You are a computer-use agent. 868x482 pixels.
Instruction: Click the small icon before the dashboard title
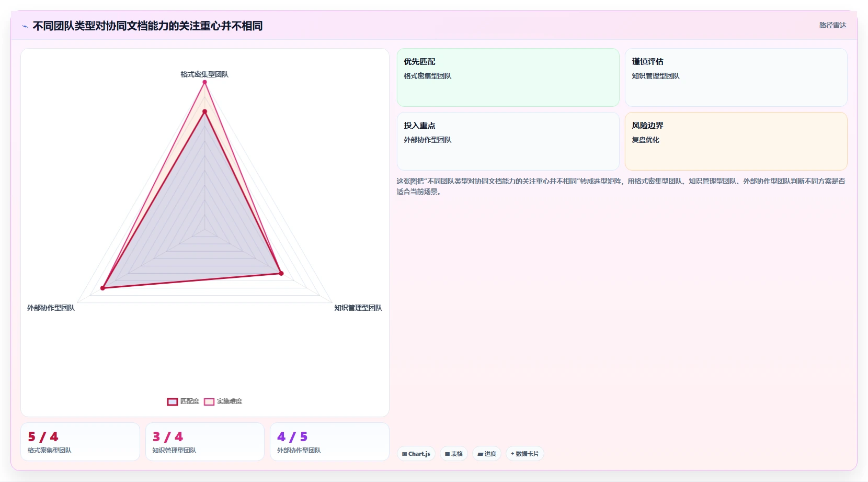point(25,26)
